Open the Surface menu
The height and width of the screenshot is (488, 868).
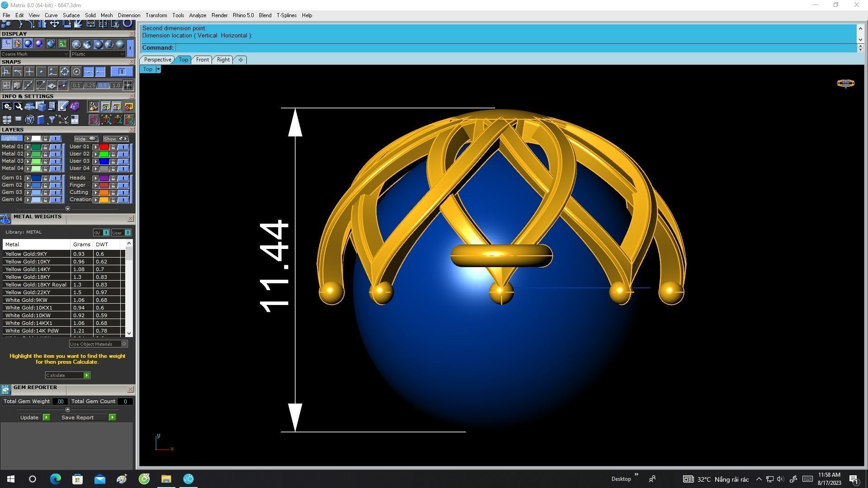click(71, 15)
